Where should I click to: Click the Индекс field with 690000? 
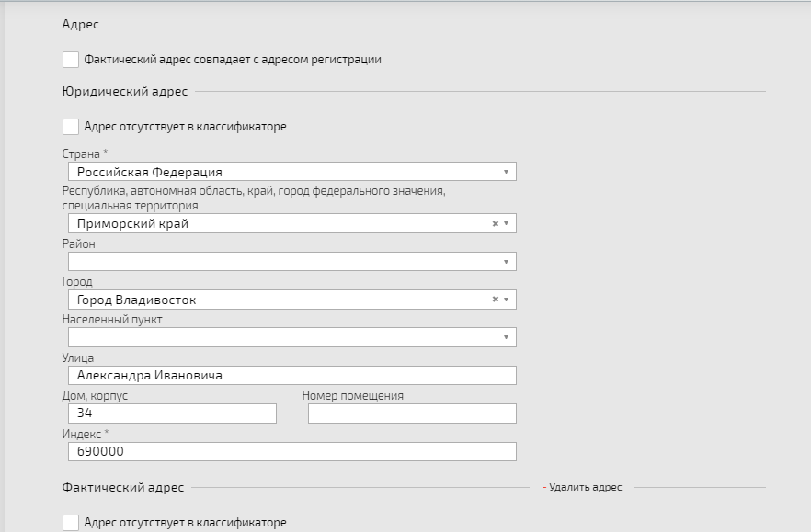pyautogui.click(x=292, y=451)
